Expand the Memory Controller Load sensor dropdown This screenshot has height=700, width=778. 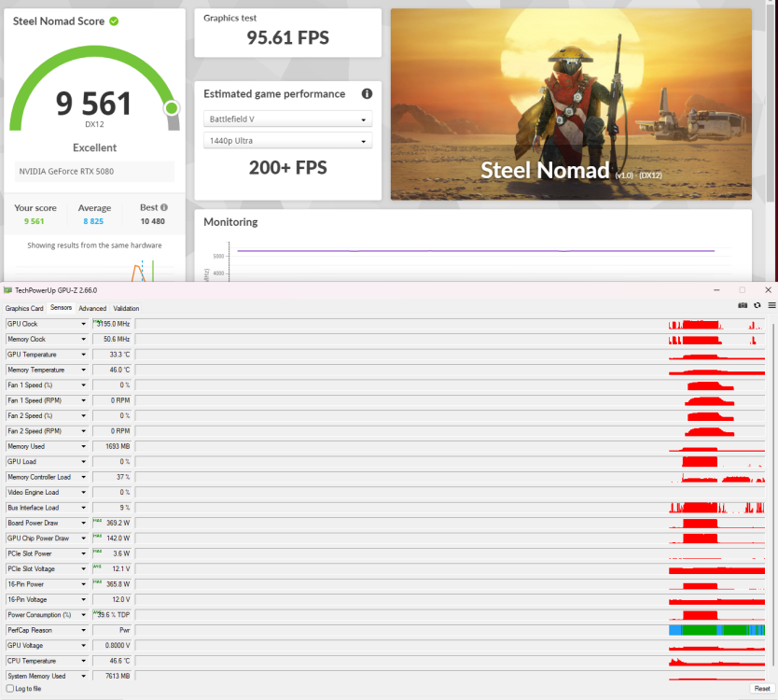pyautogui.click(x=83, y=478)
